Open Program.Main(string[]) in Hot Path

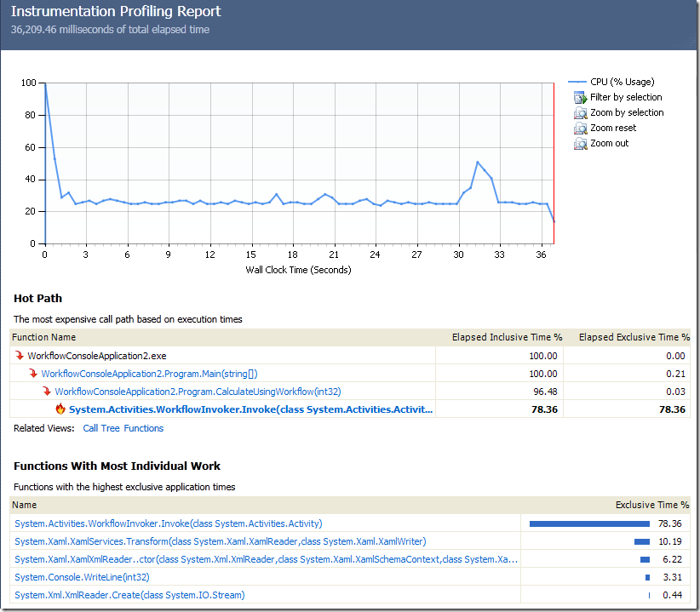pyautogui.click(x=149, y=374)
